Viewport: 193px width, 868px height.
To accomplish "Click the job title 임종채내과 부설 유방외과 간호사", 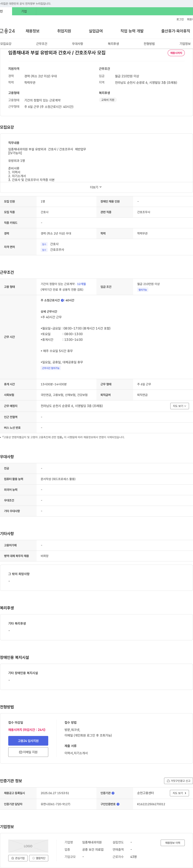I will (57, 53).
